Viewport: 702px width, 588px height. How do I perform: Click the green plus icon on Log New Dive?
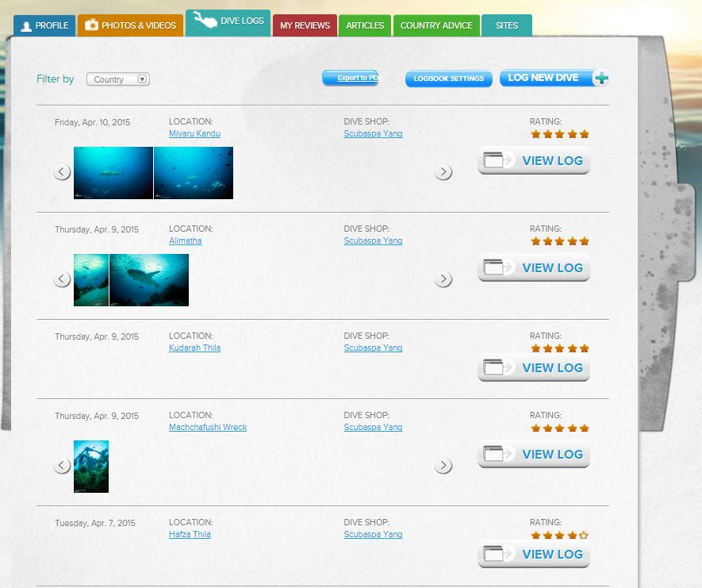[x=601, y=79]
